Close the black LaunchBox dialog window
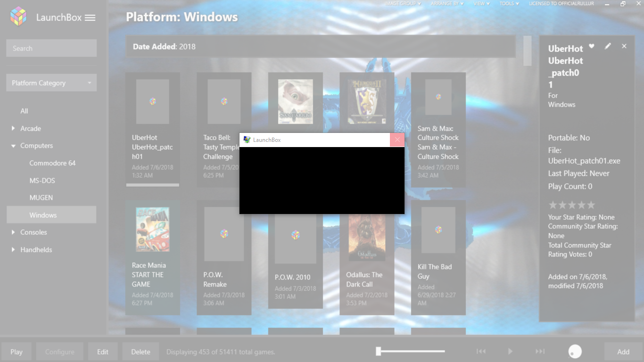Image resolution: width=644 pixels, height=362 pixels. coord(397,140)
